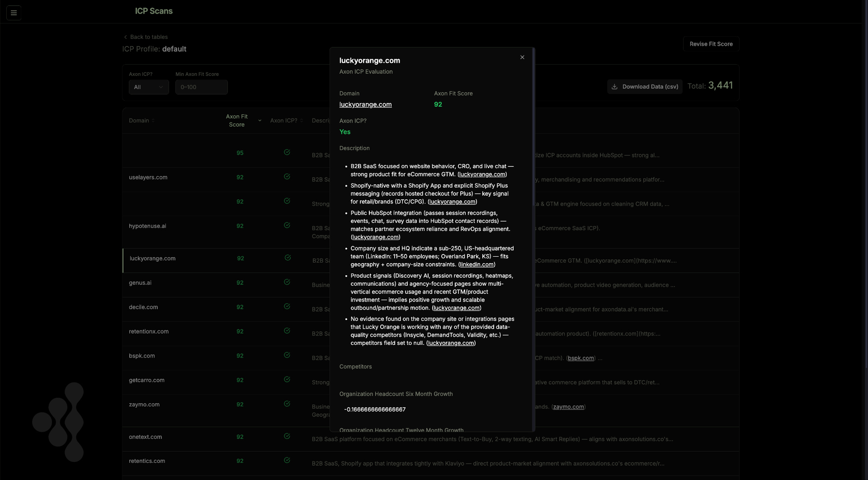Open the zaymo.com link in the table description
The image size is (868, 480).
point(568,407)
